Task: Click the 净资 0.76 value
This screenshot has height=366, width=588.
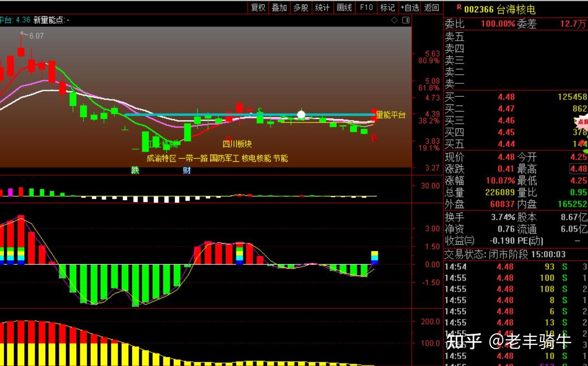Action: coord(506,229)
